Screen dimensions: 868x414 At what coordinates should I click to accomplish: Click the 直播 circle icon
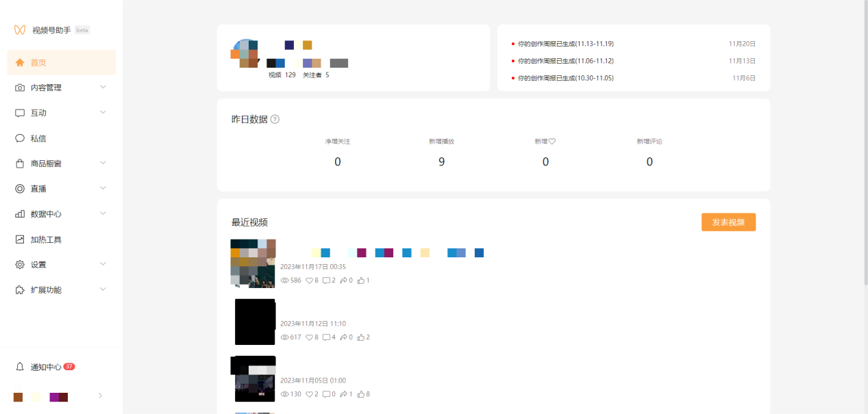(x=20, y=189)
